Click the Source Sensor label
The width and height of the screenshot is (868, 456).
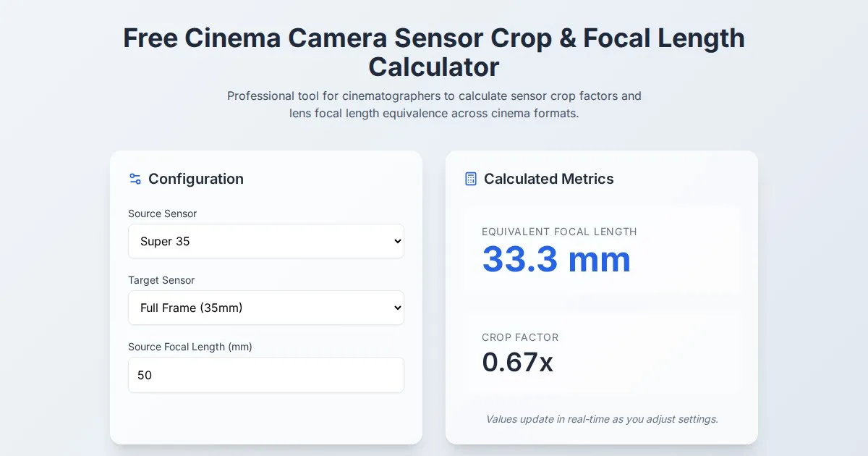coord(162,214)
